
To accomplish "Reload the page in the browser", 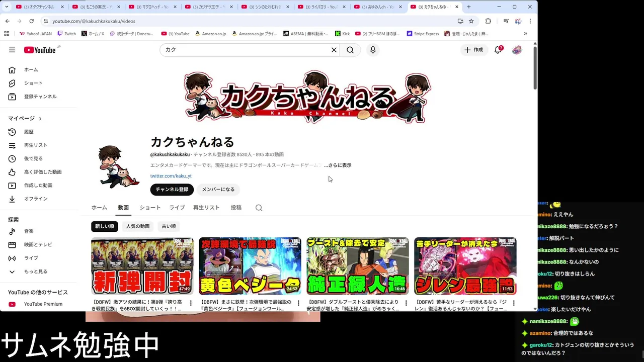I will click(x=31, y=21).
